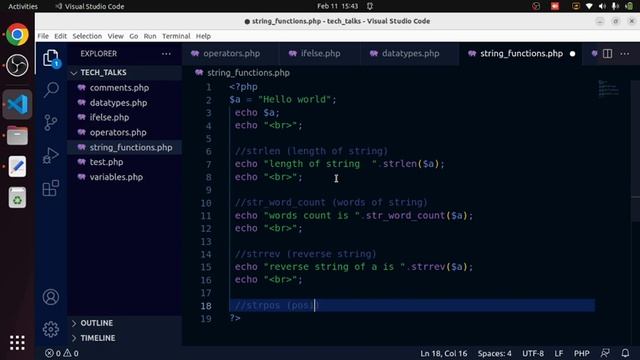Change encoding via UTF-8
This screenshot has width=640, height=360.
(x=533, y=353)
